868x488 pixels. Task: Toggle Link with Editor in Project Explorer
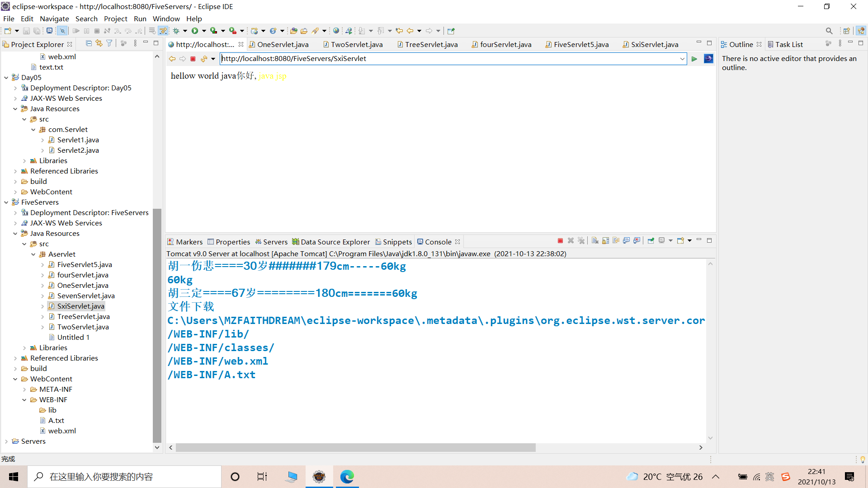[99, 43]
